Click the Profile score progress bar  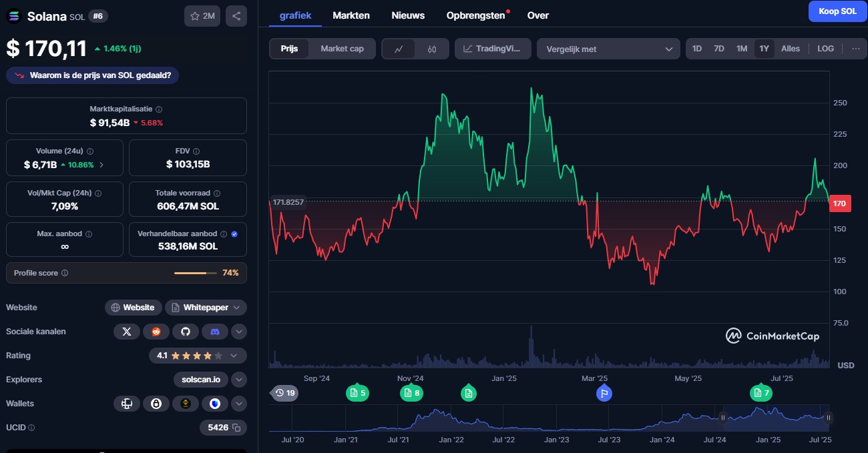click(x=196, y=273)
